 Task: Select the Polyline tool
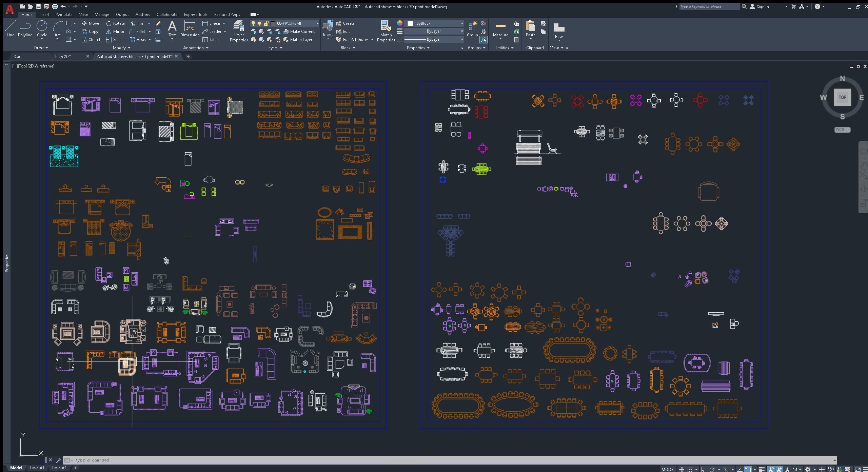[25, 28]
